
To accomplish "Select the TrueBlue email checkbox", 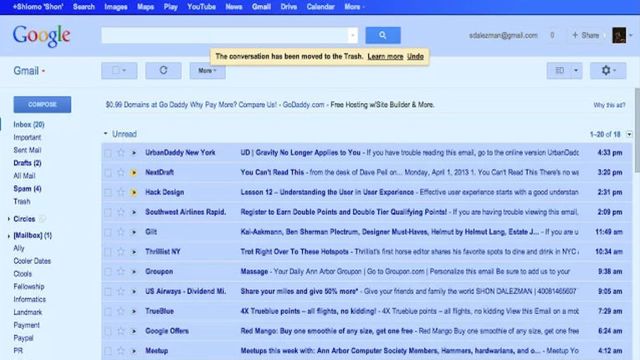I will click(x=108, y=312).
